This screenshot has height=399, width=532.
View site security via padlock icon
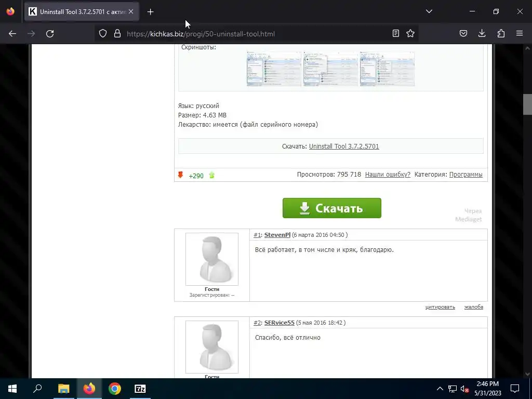point(117,33)
